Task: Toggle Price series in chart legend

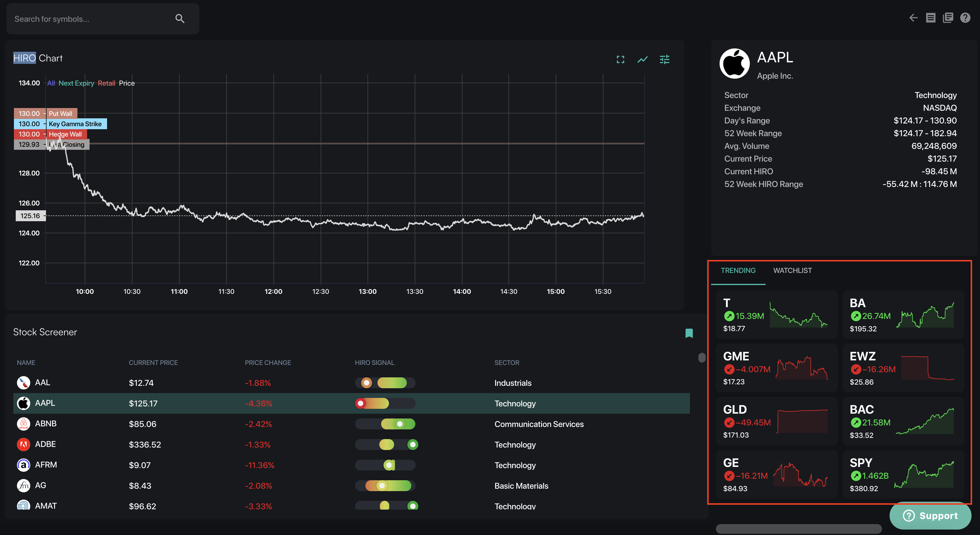Action: coord(127,83)
